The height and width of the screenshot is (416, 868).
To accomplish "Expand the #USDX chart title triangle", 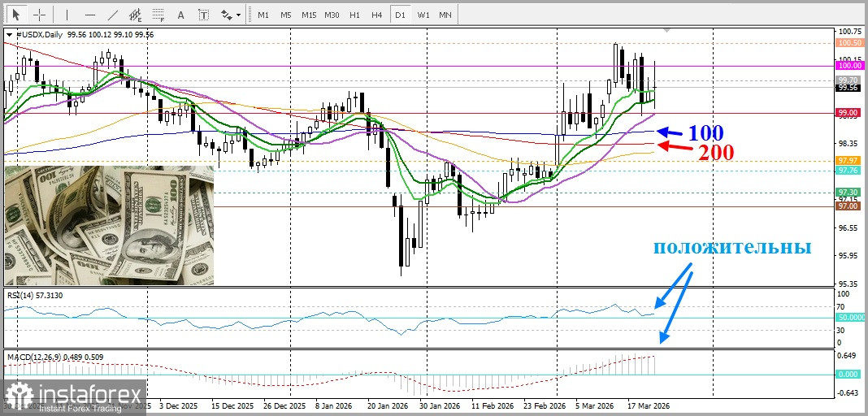I will point(9,34).
